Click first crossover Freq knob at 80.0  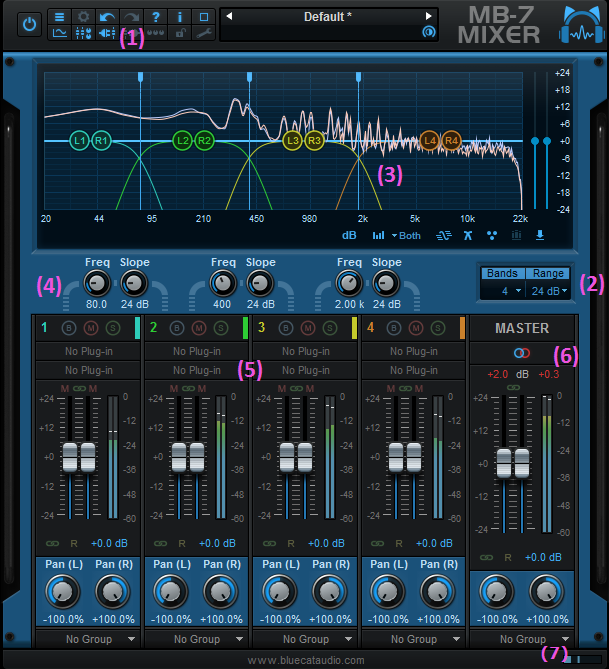[x=97, y=283]
